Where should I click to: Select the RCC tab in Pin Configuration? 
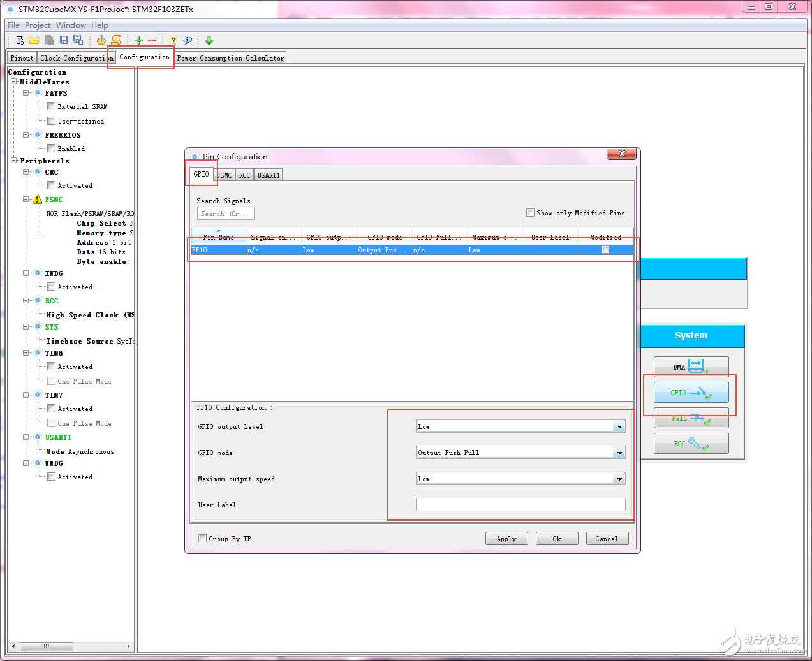pyautogui.click(x=244, y=175)
